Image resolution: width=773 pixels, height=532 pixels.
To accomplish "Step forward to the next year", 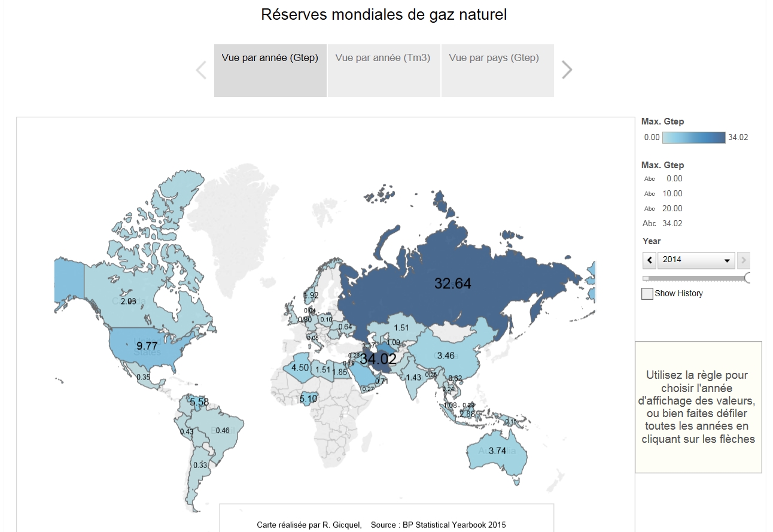I will pyautogui.click(x=744, y=260).
